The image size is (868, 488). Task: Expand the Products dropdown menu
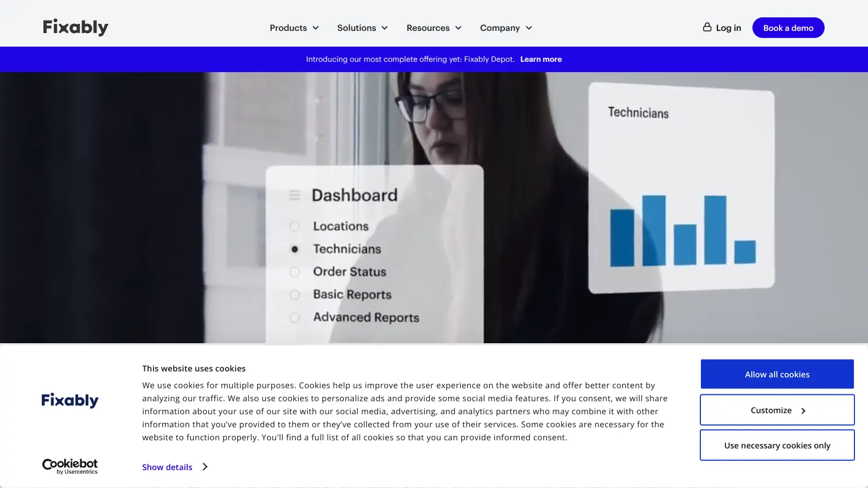(x=294, y=28)
